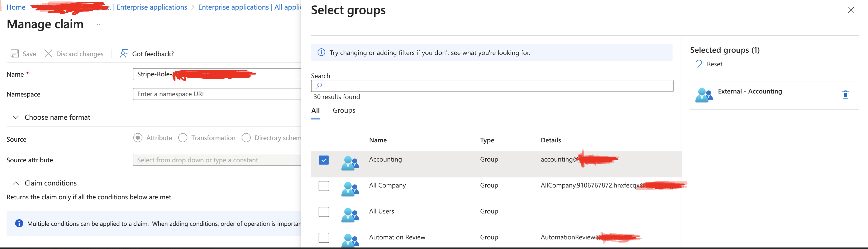Click the Name column header
This screenshot has height=249, width=868.
[x=378, y=140]
